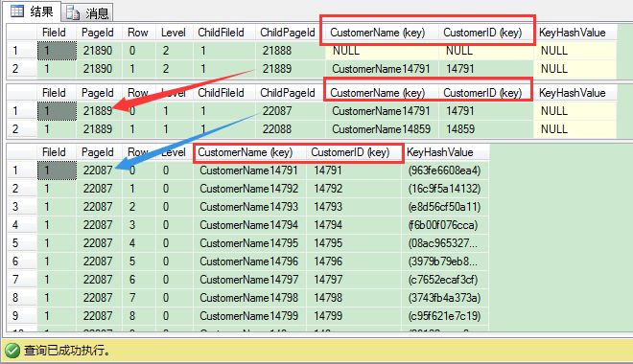Viewport: 633px width, 364px height.
Task: Click the results grid icon on 结果 tab
Action: (x=17, y=11)
